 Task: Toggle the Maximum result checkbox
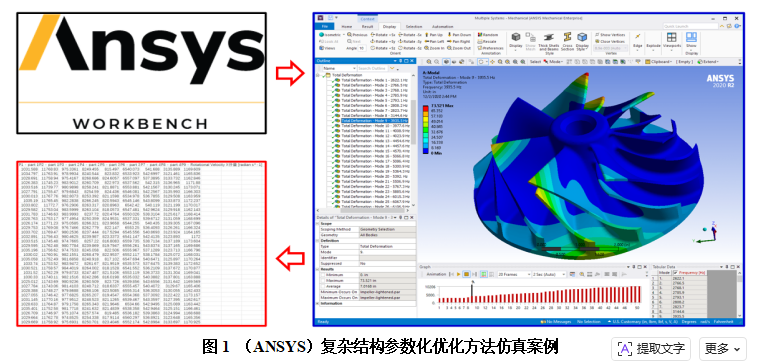coord(322,280)
